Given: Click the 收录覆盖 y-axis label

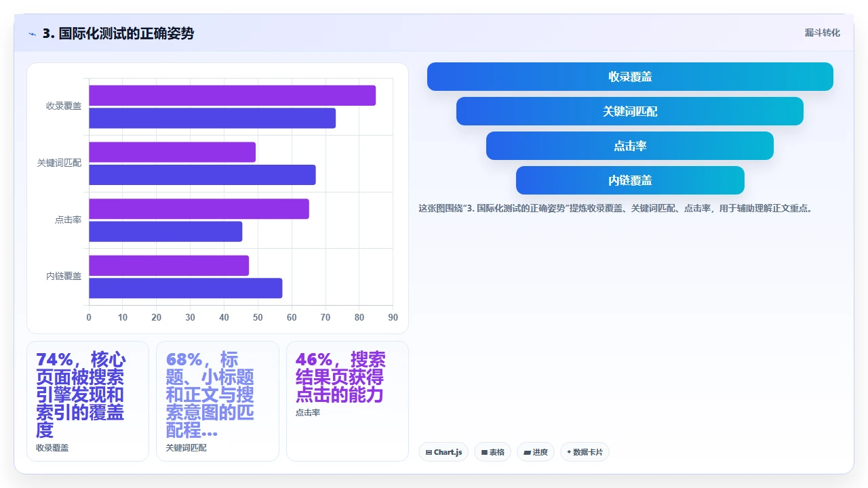Looking at the screenshot, I should (64, 106).
